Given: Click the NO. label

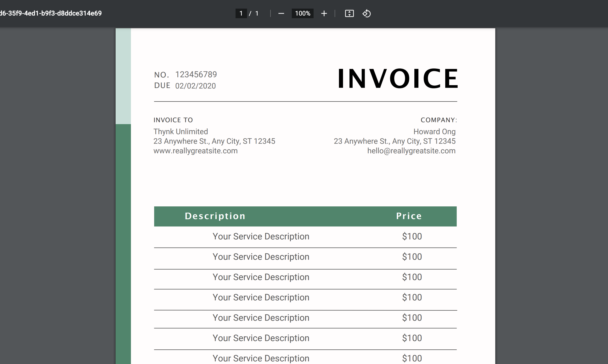Looking at the screenshot, I should point(162,75).
